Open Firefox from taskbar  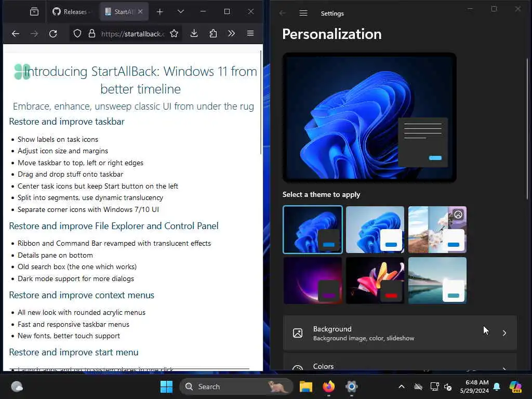328,387
